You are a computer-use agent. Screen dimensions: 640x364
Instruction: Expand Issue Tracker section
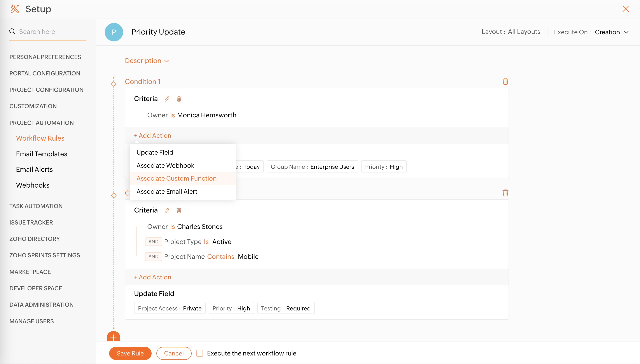[31, 222]
